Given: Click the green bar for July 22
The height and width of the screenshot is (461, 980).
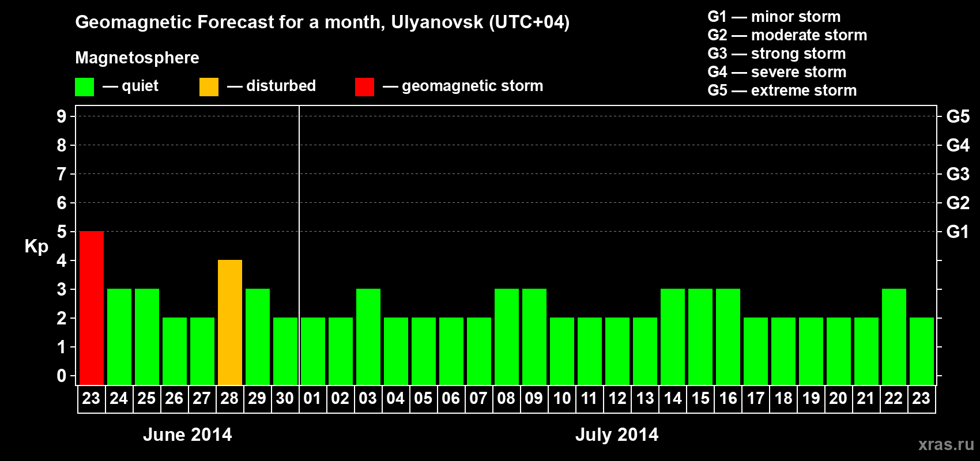Looking at the screenshot, I should pyautogui.click(x=894, y=337).
